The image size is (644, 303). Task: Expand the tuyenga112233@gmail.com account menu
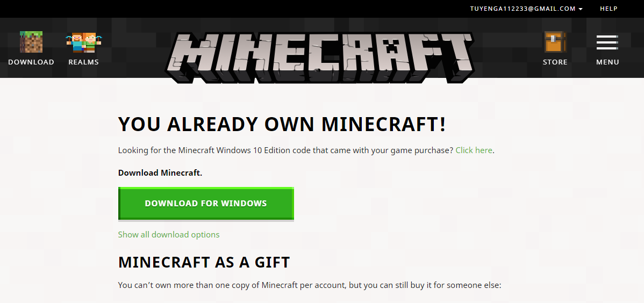[526, 9]
